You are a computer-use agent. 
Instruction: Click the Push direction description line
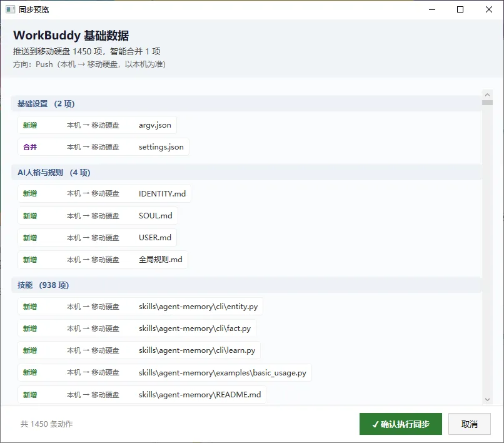89,64
